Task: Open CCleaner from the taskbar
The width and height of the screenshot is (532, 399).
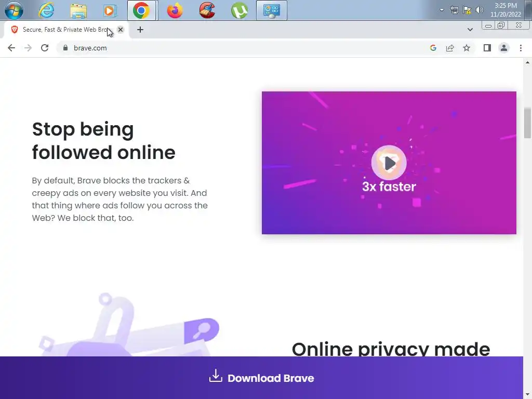Action: [x=207, y=10]
